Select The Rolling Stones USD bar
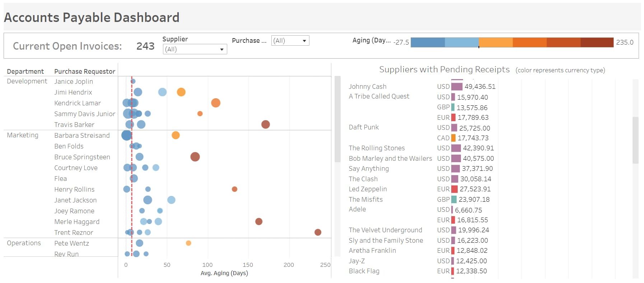 (456, 148)
